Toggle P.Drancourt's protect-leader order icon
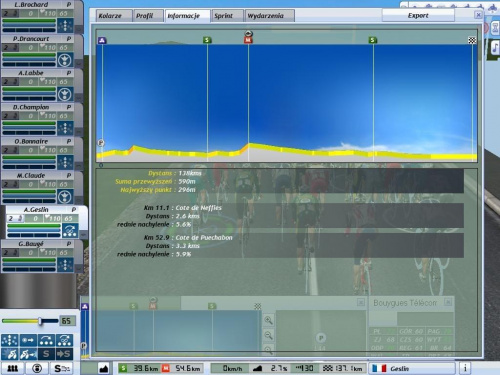 [x=65, y=60]
